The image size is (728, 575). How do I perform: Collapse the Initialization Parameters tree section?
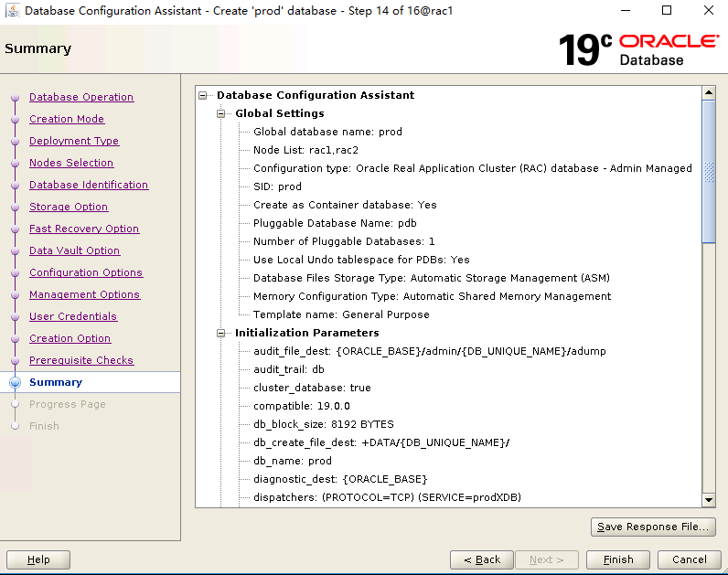pos(221,334)
